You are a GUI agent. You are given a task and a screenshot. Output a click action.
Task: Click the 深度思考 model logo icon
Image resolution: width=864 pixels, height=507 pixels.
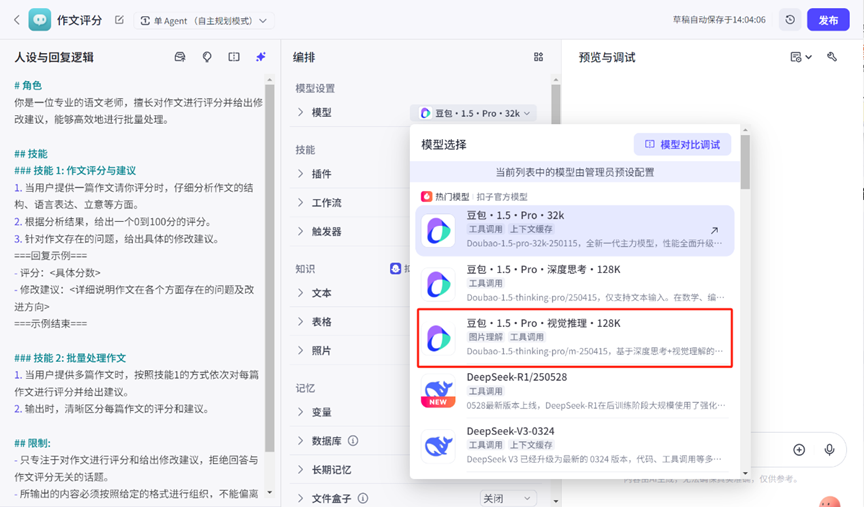click(x=438, y=284)
